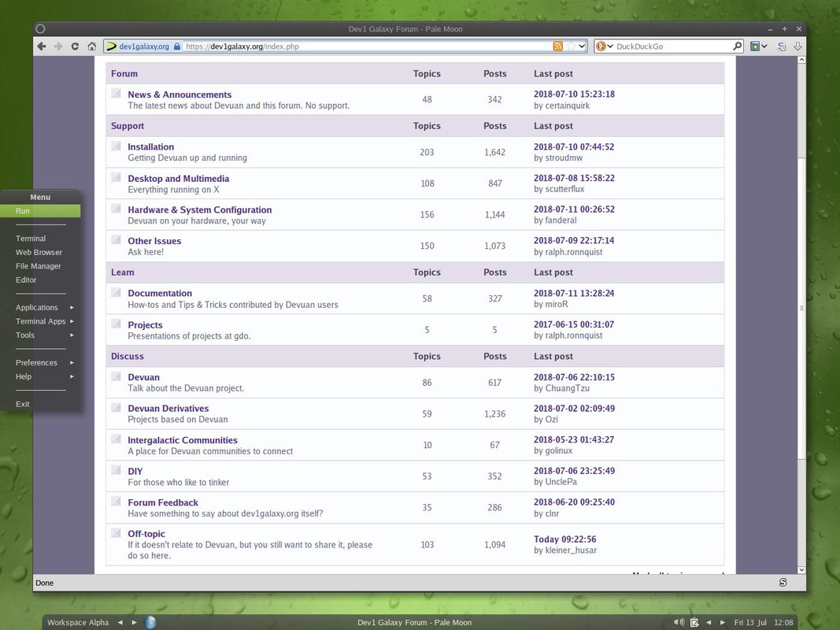
Task: Open the Devuan Derivatives forum
Action: 168,408
